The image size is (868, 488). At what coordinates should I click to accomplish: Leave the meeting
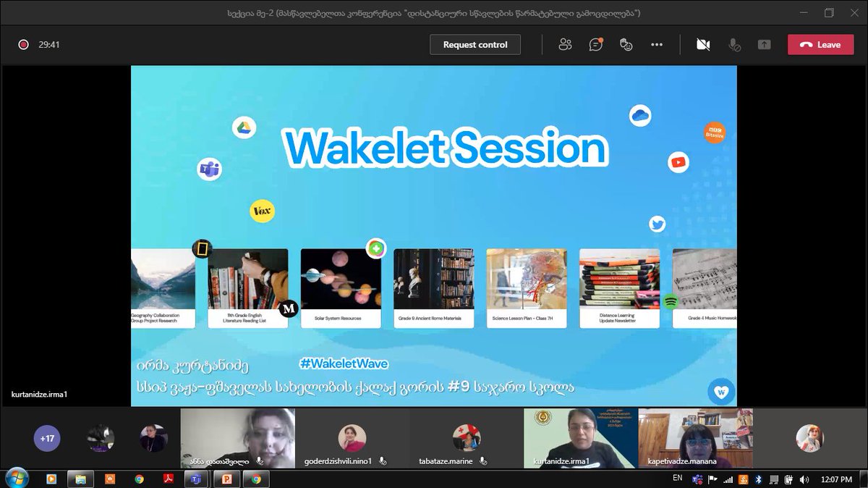point(820,44)
